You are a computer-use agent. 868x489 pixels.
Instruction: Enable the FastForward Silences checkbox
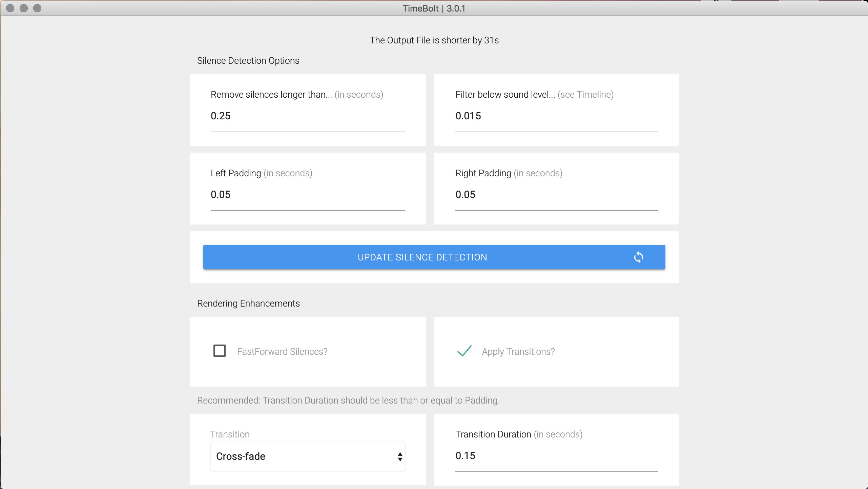[220, 351]
